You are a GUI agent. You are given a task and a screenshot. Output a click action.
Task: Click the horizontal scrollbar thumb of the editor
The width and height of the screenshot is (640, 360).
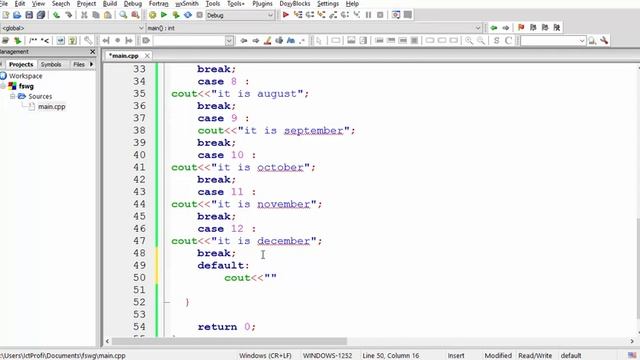(x=229, y=341)
